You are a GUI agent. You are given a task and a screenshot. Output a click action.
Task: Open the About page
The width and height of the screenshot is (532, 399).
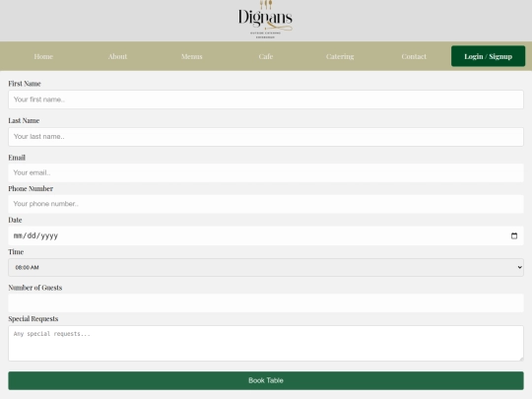click(x=117, y=56)
